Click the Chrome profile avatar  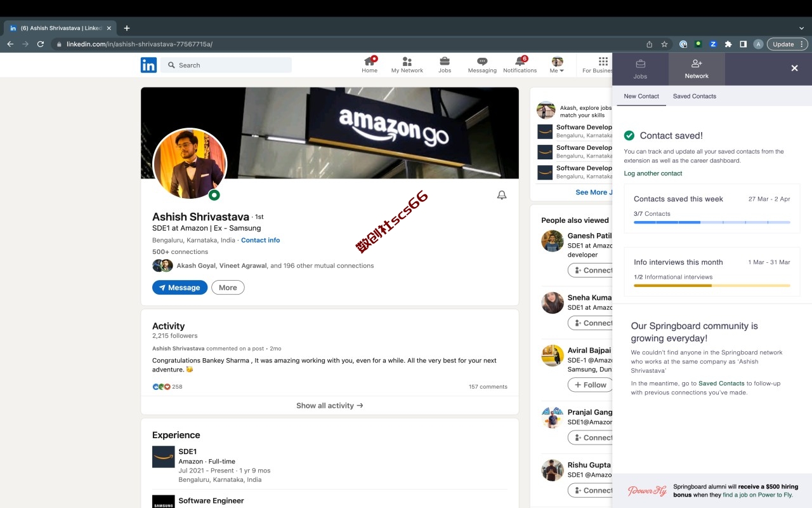pos(758,44)
